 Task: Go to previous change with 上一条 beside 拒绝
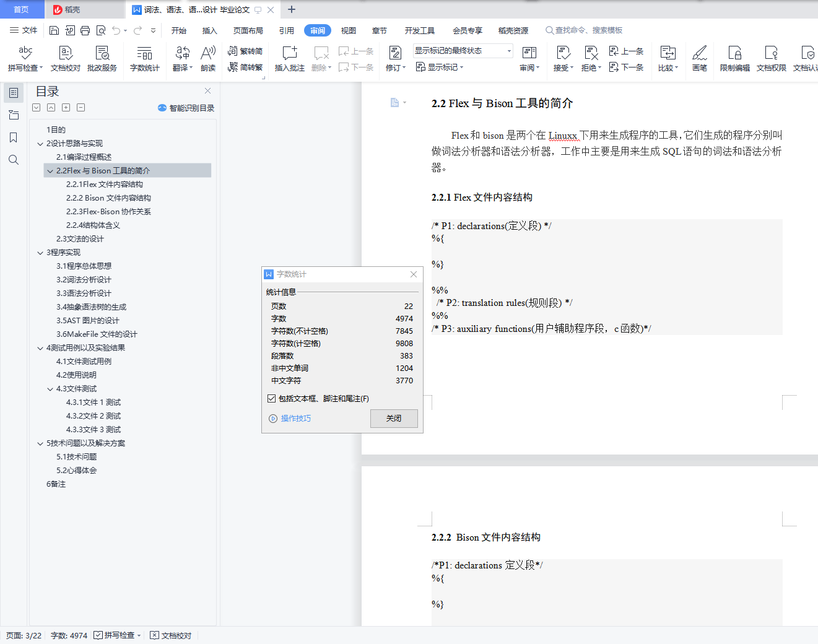tap(627, 51)
